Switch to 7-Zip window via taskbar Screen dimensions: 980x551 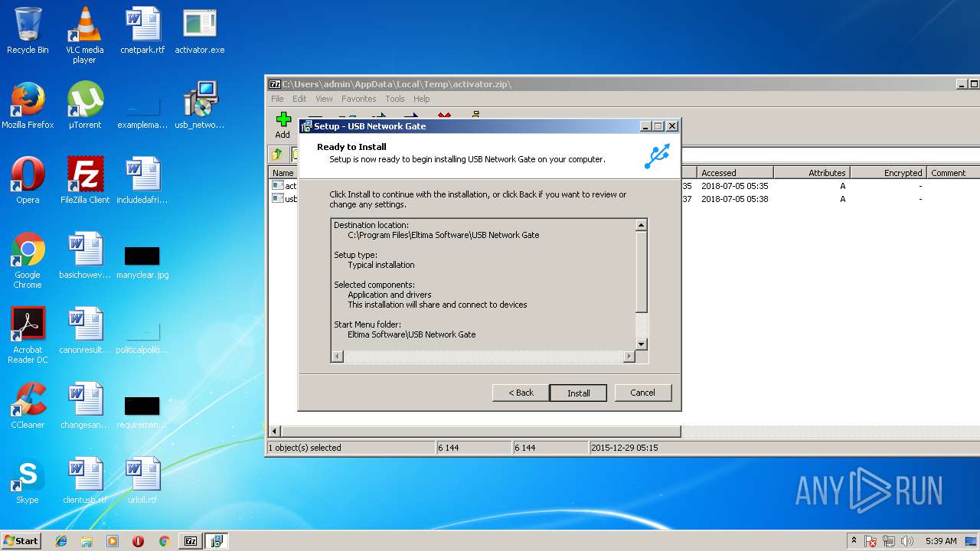[191, 541]
